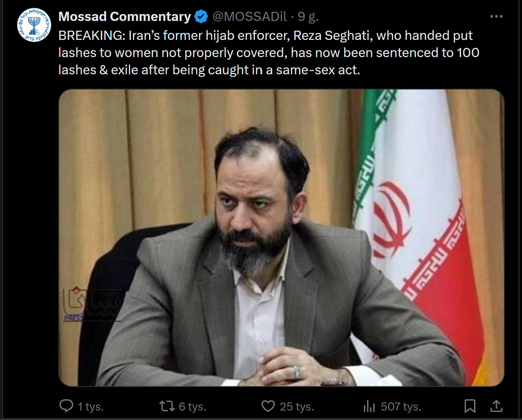Screen dimensions: 522x420
Task: Click the "25 tys." likes count
Action: tap(297, 407)
